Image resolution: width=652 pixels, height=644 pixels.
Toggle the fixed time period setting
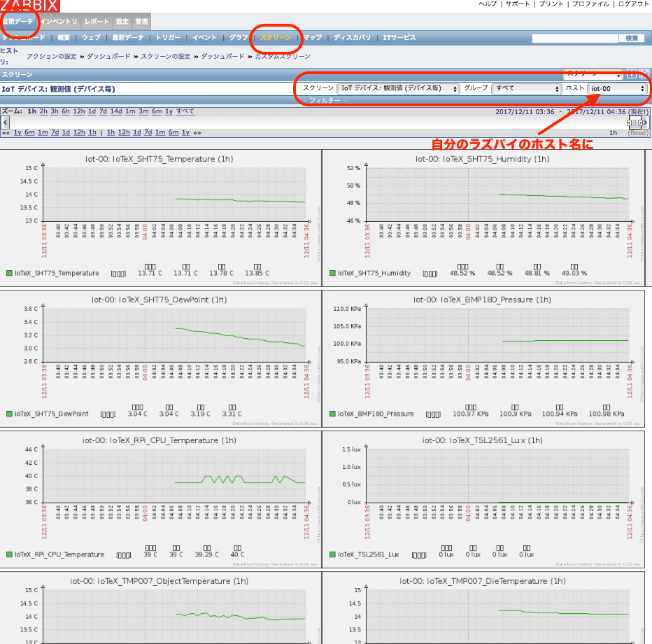pos(637,132)
